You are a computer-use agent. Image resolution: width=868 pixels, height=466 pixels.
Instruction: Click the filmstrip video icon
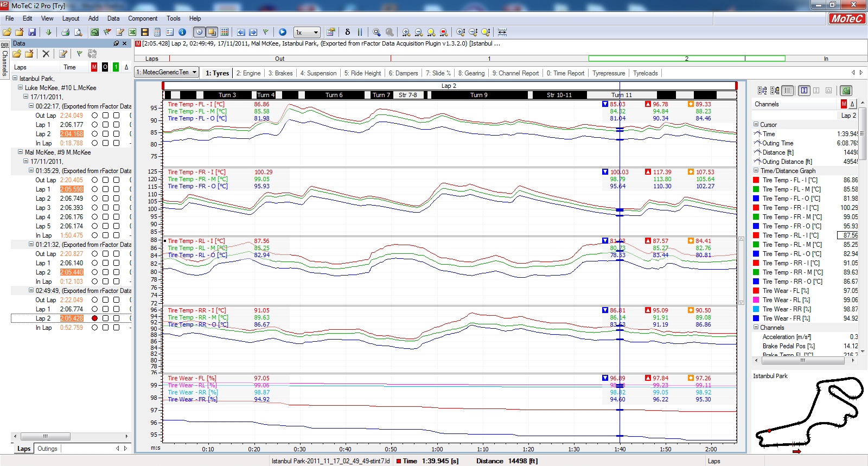145,32
